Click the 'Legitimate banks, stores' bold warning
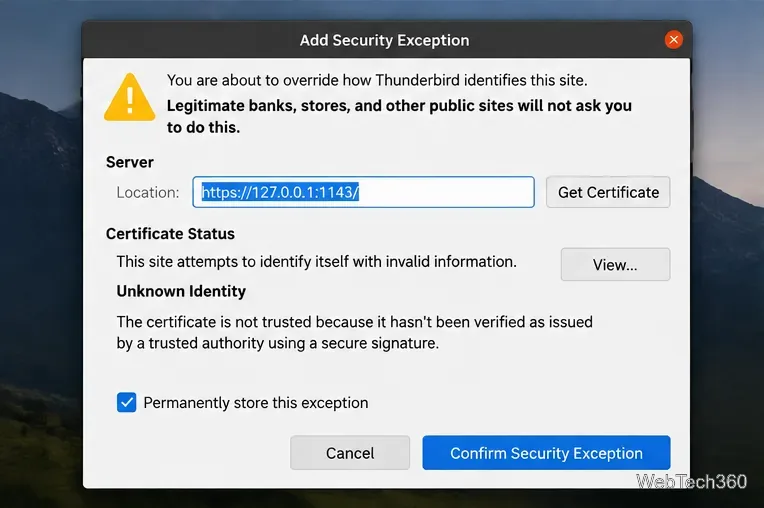 [399, 116]
